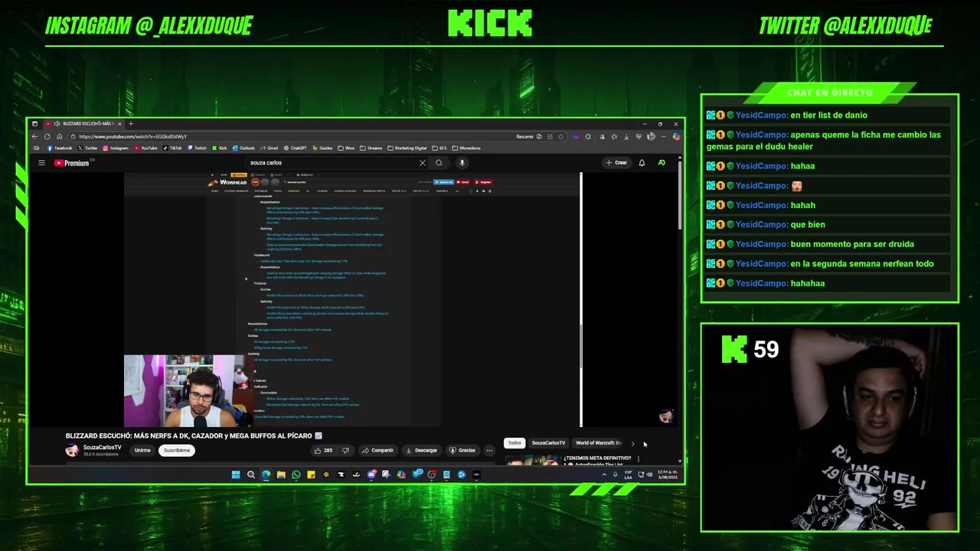This screenshot has height=551, width=980.
Task: Open the Outlook bookmark
Action: pos(243,148)
